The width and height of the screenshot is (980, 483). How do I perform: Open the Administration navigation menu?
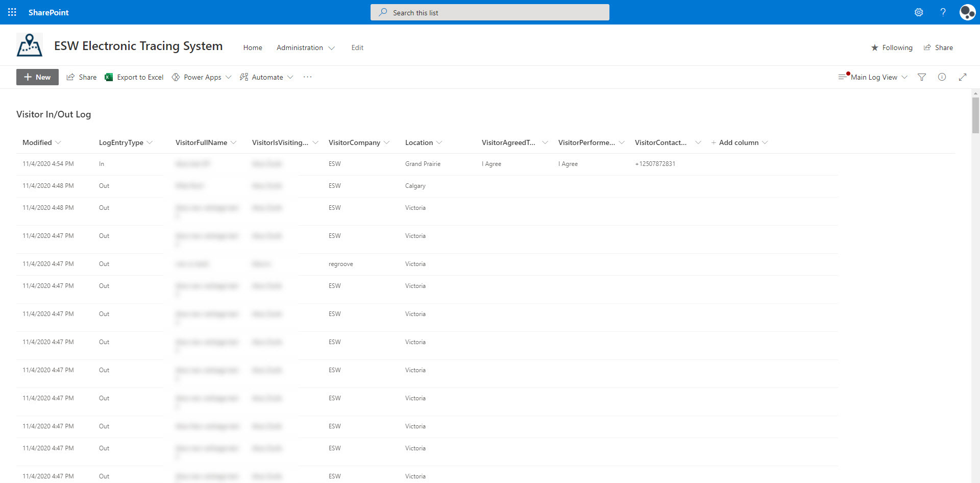coord(305,47)
